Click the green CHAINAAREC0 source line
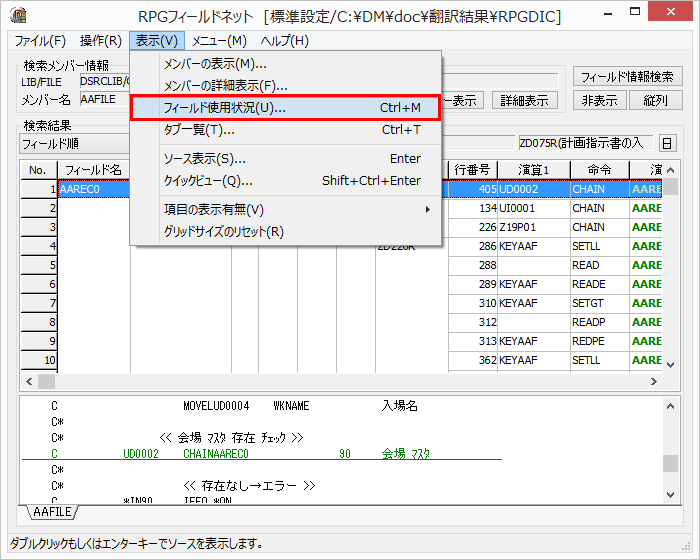Viewport: 700px width, 560px height. tap(262, 454)
